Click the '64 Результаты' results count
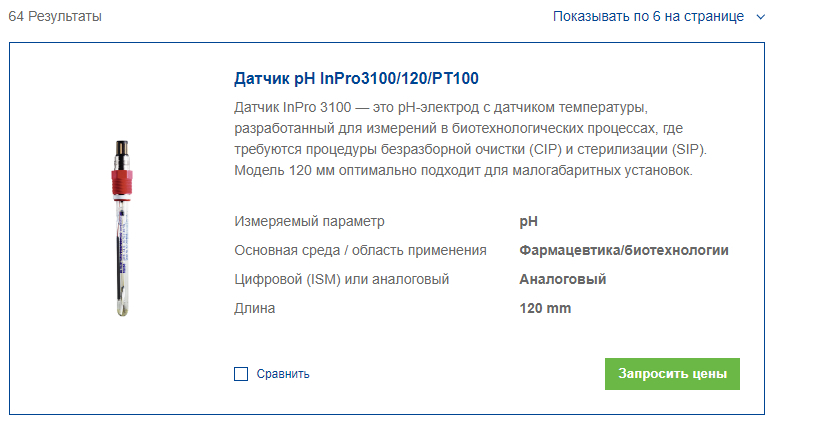824x425 pixels. pyautogui.click(x=55, y=17)
